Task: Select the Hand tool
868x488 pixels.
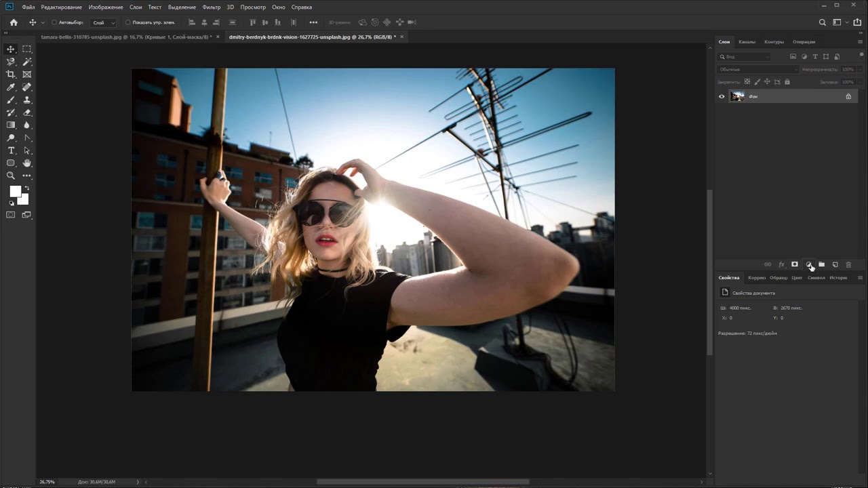Action: pyautogui.click(x=27, y=163)
